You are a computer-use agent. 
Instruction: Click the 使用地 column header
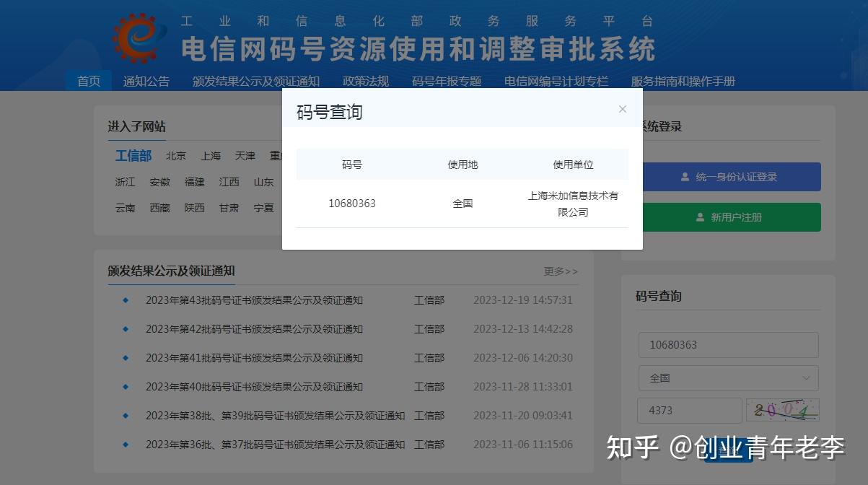[463, 165]
